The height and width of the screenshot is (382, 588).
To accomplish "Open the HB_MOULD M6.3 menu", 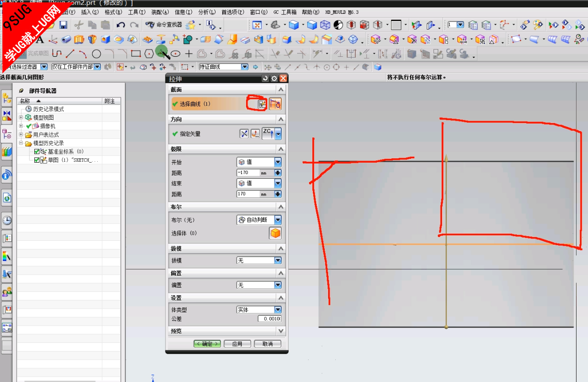I will 342,12.
